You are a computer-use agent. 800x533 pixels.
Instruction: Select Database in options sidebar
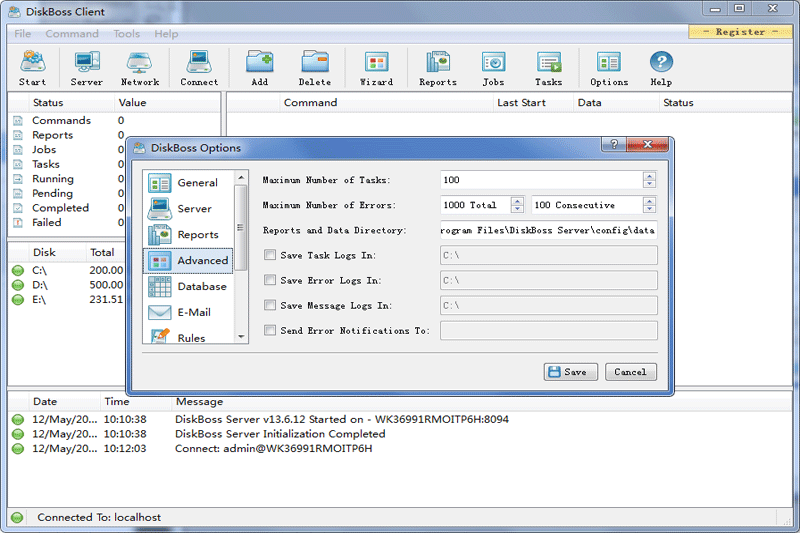pyautogui.click(x=189, y=287)
